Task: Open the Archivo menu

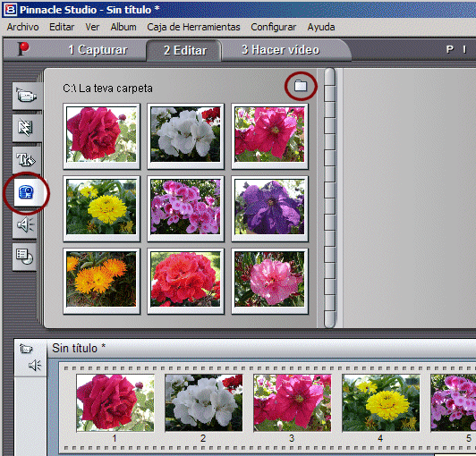Action: [22, 27]
